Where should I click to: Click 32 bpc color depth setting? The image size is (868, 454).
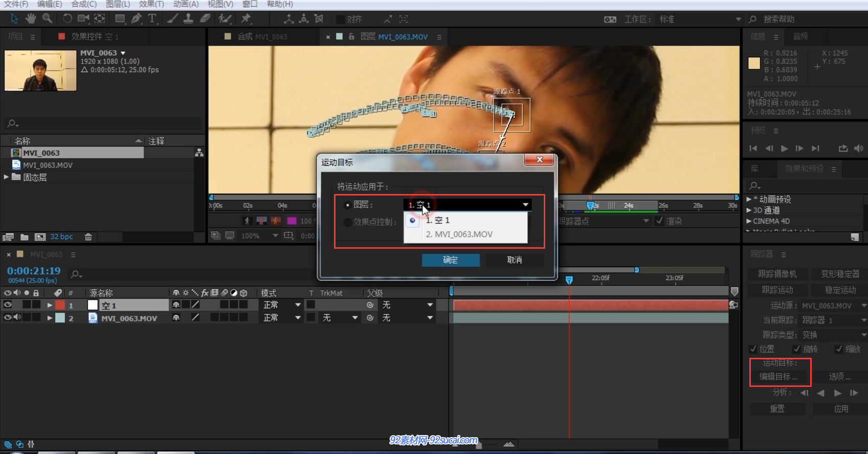coord(61,236)
